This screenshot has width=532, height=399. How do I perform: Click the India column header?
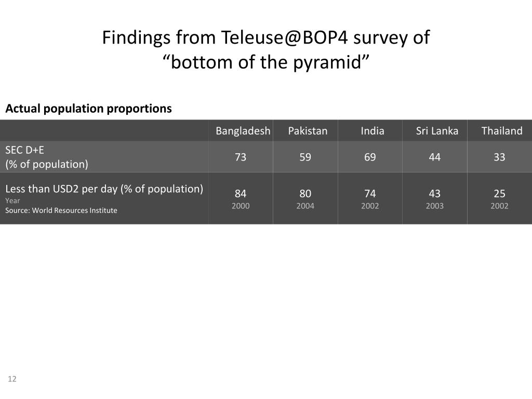pyautogui.click(x=373, y=131)
